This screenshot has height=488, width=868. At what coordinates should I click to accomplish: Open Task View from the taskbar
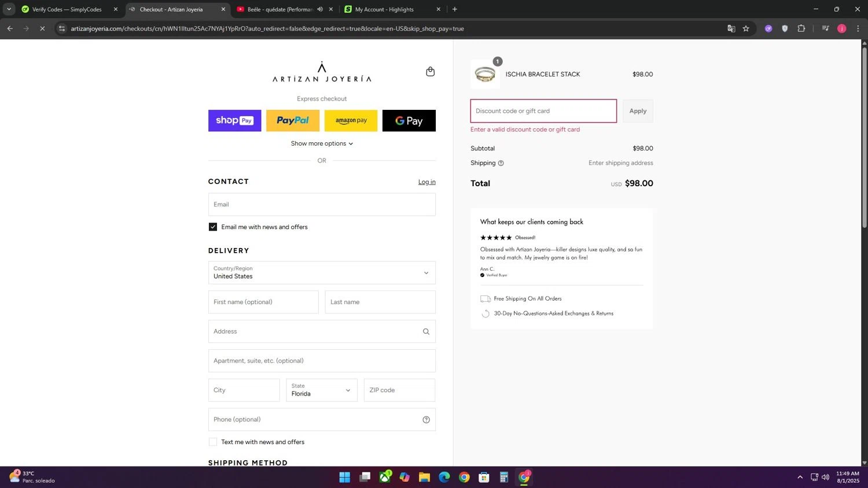pyautogui.click(x=365, y=477)
